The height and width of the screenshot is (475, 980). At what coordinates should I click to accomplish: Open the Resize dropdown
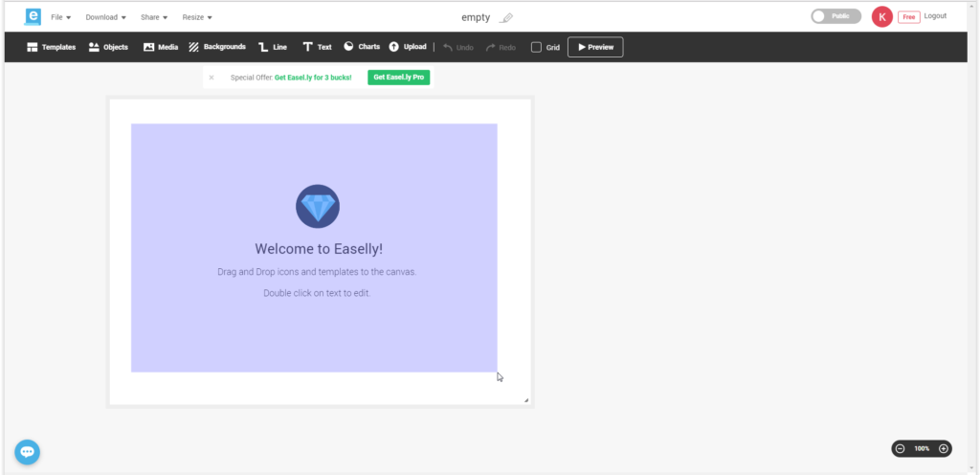(x=197, y=17)
